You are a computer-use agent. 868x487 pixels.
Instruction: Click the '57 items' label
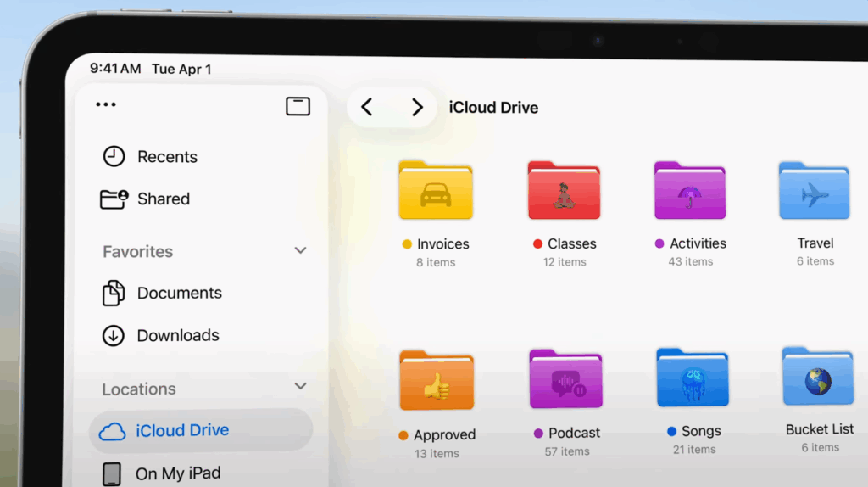(567, 451)
